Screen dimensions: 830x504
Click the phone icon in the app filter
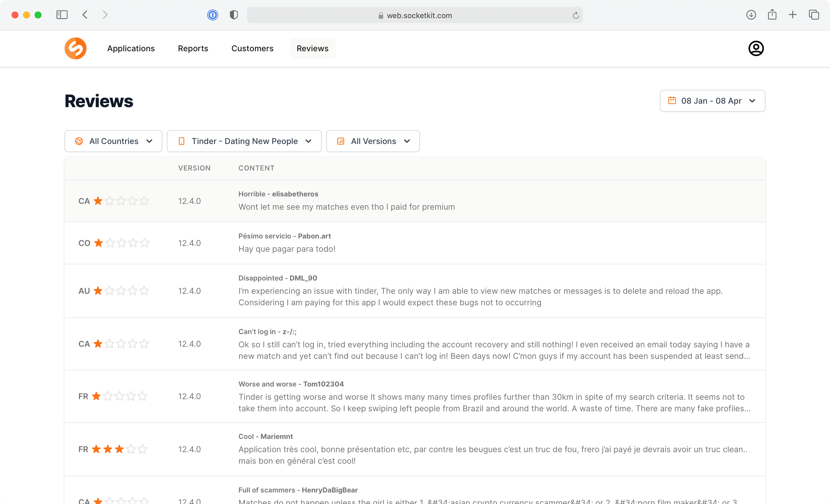click(x=182, y=141)
